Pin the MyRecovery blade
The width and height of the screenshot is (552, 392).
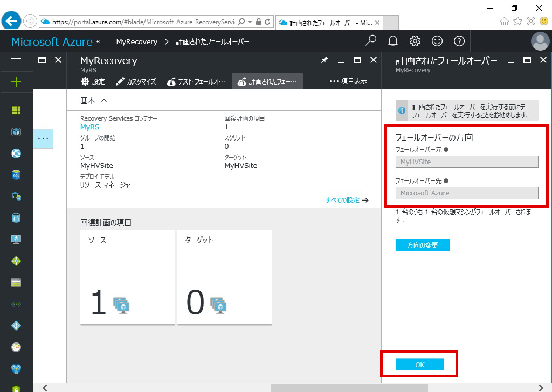(x=324, y=60)
